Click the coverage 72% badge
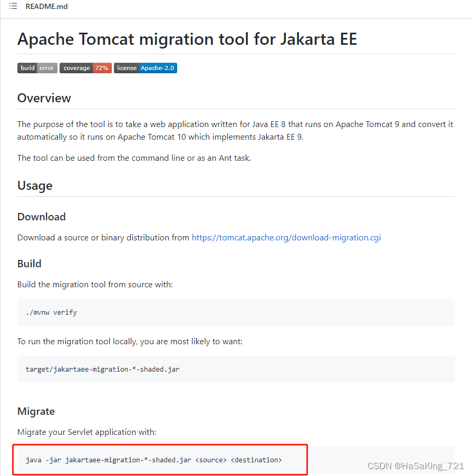 point(85,67)
